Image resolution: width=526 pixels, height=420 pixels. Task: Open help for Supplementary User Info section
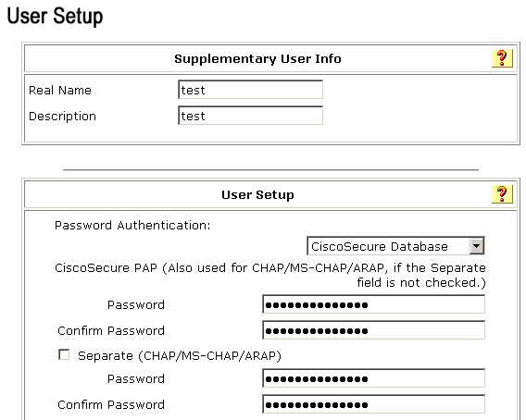(x=502, y=58)
